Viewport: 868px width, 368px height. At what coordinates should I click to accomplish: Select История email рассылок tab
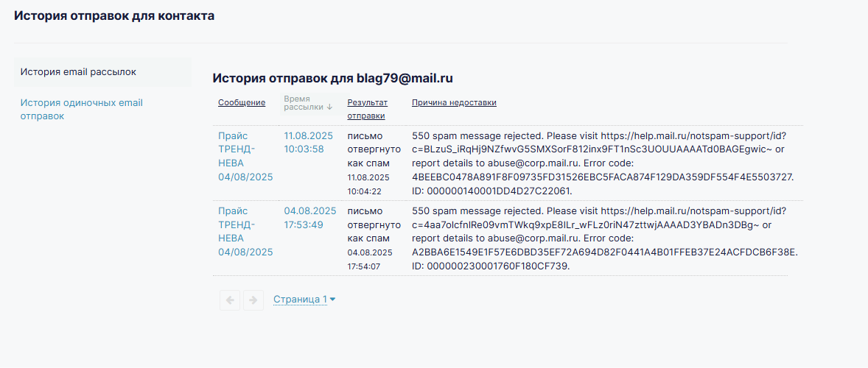pyautogui.click(x=103, y=72)
